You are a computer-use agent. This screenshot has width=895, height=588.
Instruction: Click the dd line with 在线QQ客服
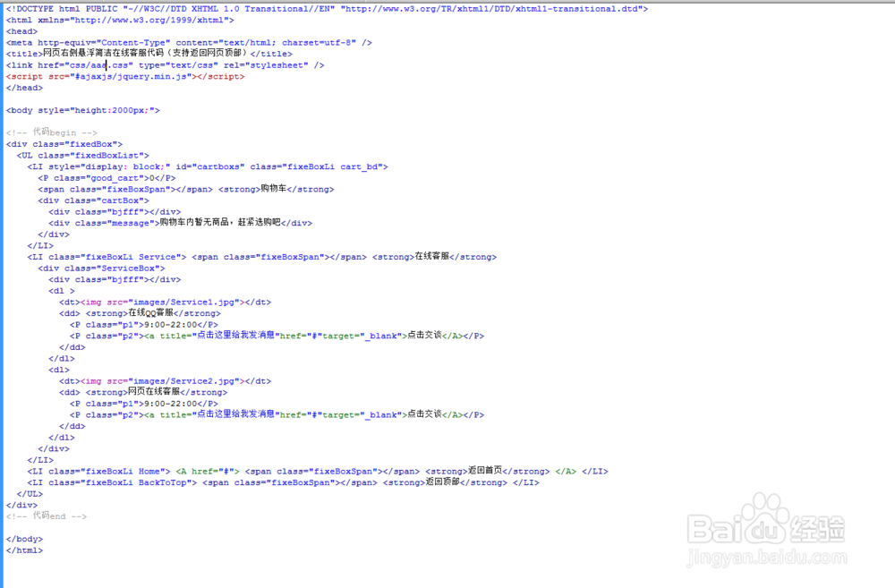pyautogui.click(x=140, y=313)
